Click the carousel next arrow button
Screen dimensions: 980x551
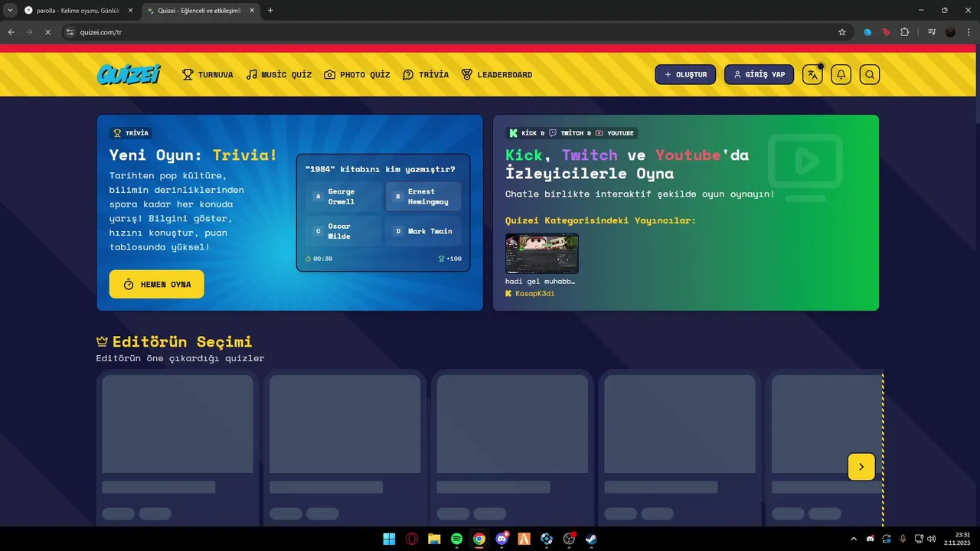tap(861, 467)
